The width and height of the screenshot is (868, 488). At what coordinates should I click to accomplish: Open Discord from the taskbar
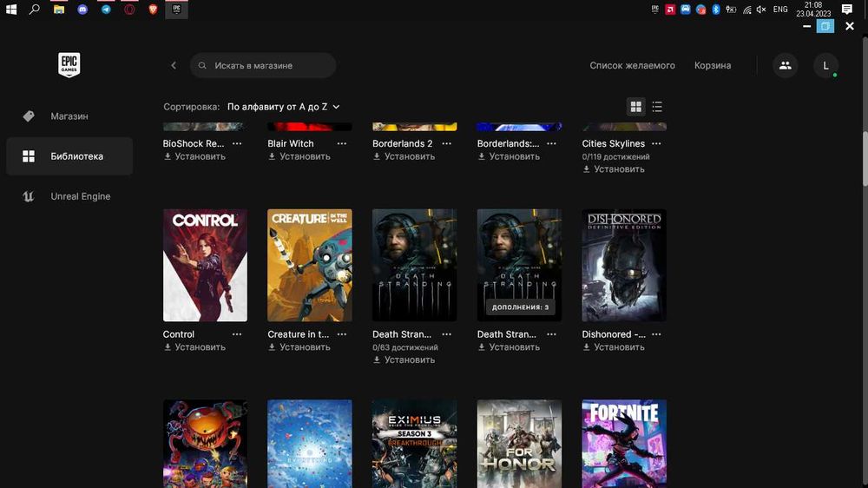(82, 9)
